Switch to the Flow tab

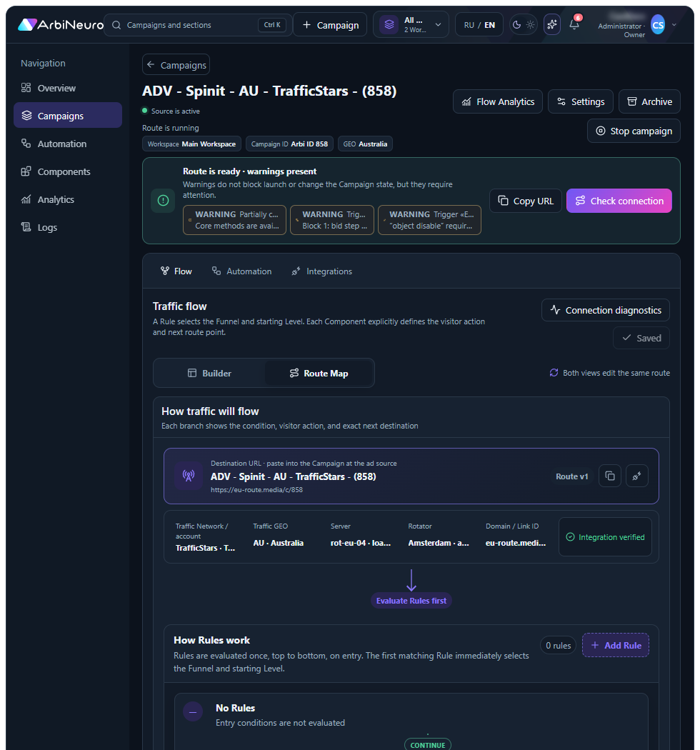click(x=176, y=271)
